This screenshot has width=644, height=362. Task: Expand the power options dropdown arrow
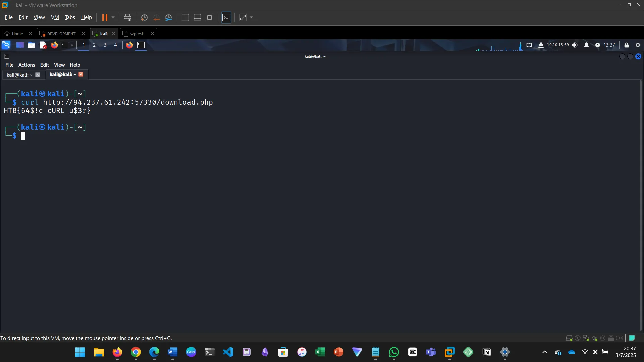coord(113,17)
